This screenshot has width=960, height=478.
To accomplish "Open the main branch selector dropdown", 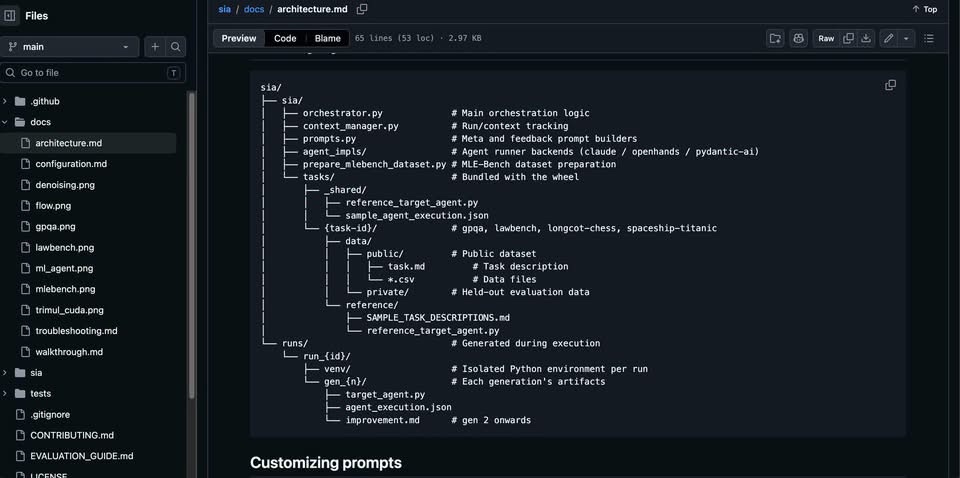I will coord(70,47).
